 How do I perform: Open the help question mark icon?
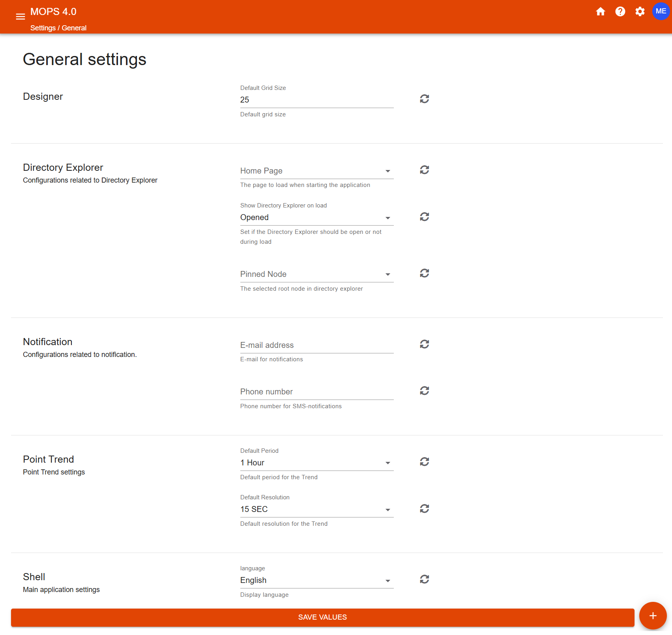pos(620,11)
